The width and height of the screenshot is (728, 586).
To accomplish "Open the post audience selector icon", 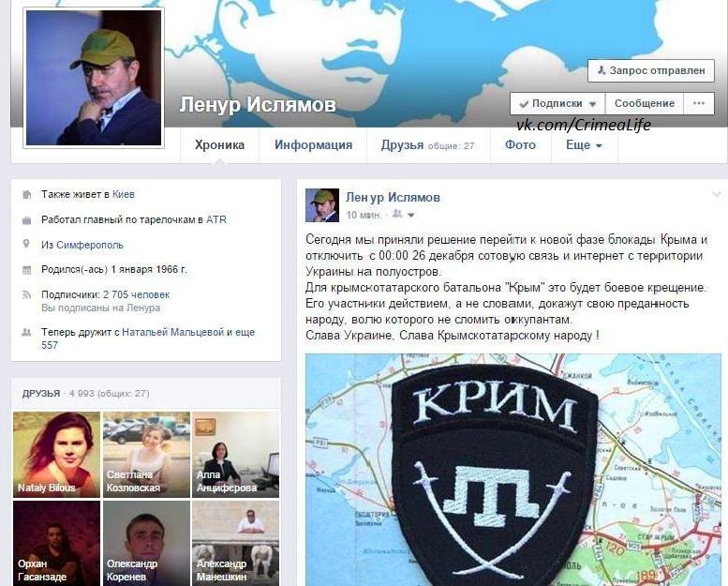I will pos(403,214).
